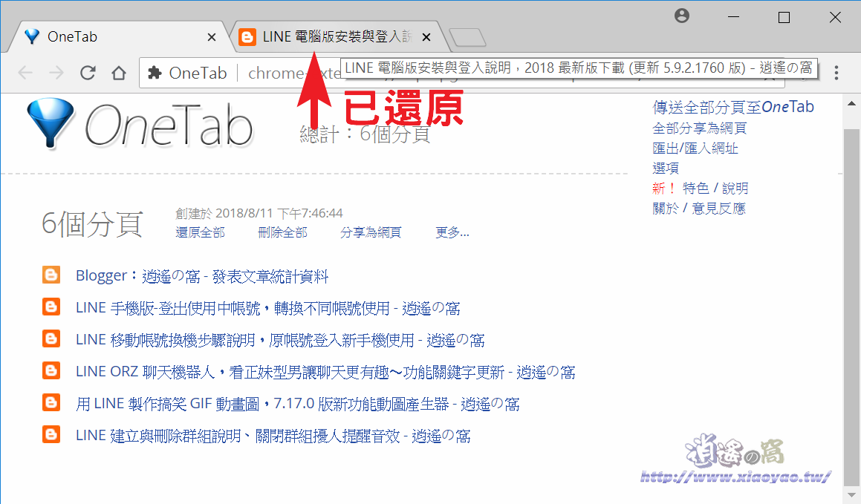Click 傳送全部分頁至OneTab link
This screenshot has height=504, width=861.
pos(733,107)
